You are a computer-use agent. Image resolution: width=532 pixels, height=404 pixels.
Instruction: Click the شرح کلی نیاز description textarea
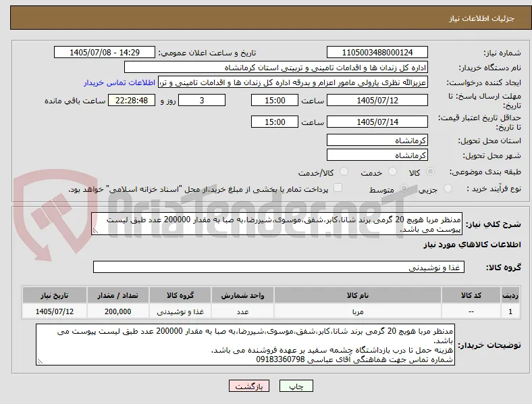click(x=277, y=224)
